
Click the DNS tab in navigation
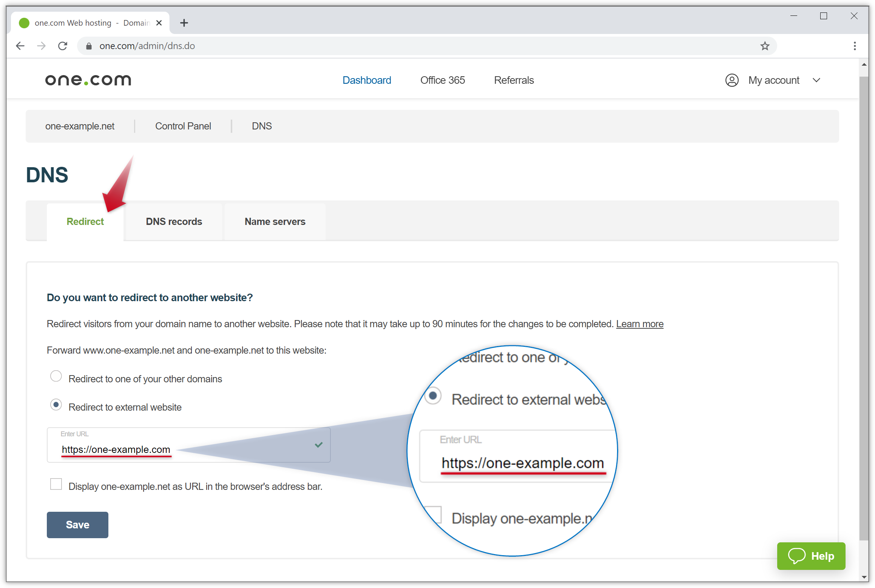(262, 126)
